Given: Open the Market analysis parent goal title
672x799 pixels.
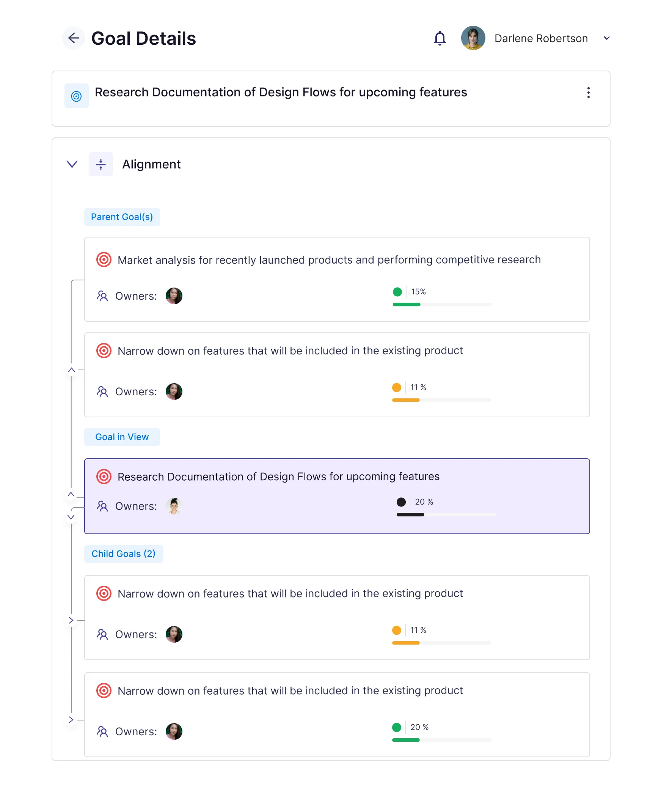Looking at the screenshot, I should click(329, 260).
